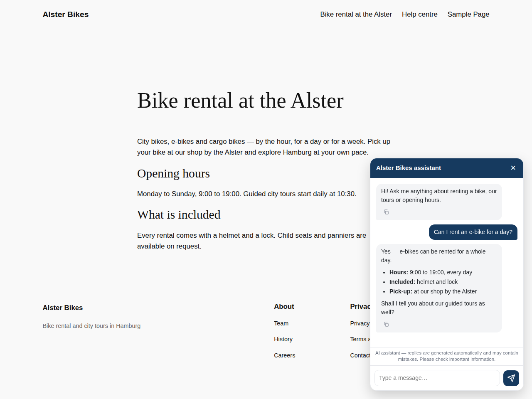This screenshot has width=532, height=399.
Task: Click the Alster Bikes footer title
Action: 63,308
